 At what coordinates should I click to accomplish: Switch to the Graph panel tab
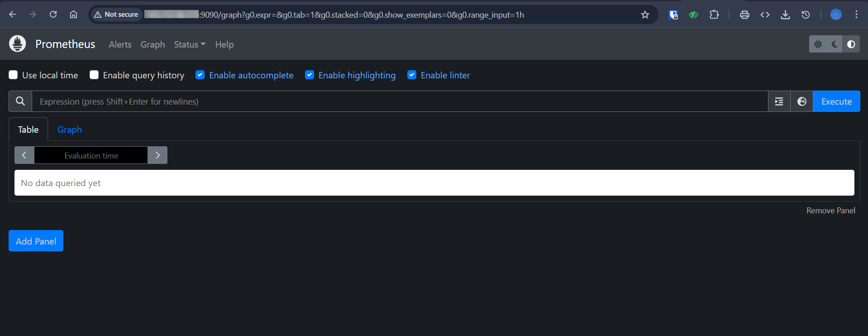70,130
